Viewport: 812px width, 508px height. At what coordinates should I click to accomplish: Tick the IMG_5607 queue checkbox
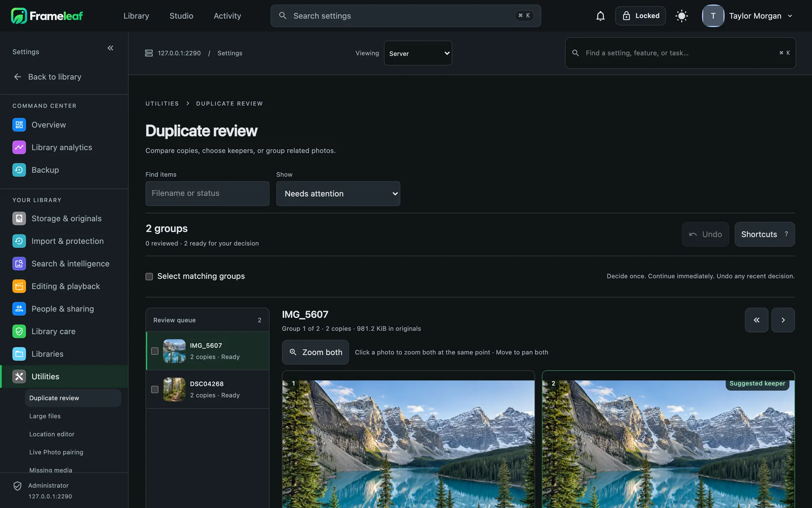click(155, 351)
